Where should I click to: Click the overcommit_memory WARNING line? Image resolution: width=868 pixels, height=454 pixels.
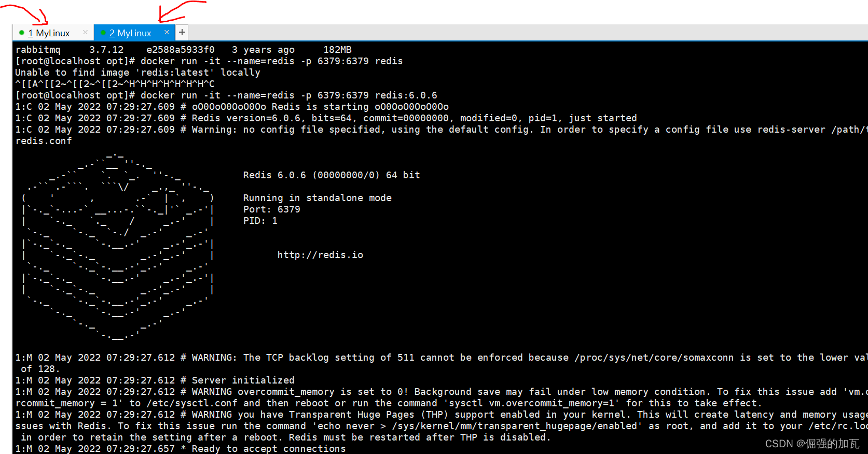tap(441, 392)
